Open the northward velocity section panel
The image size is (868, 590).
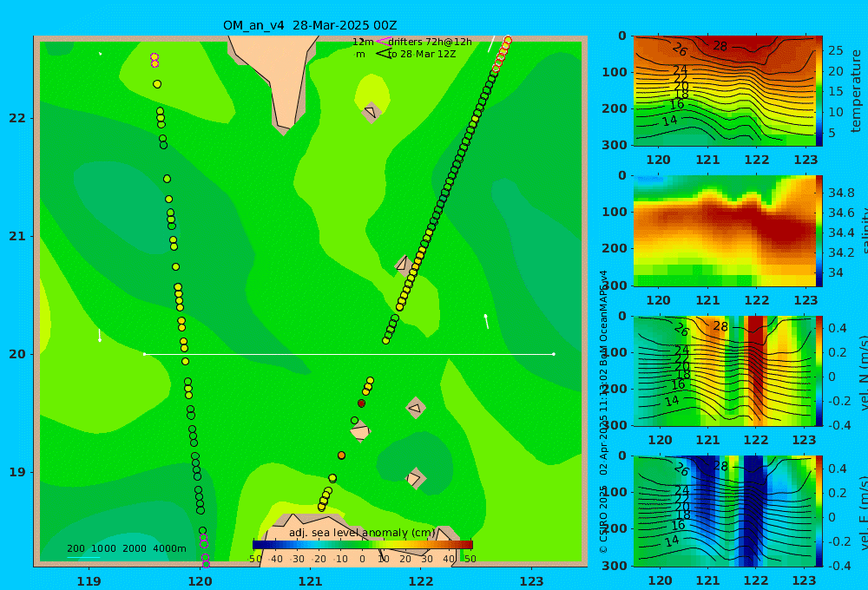click(x=725, y=370)
